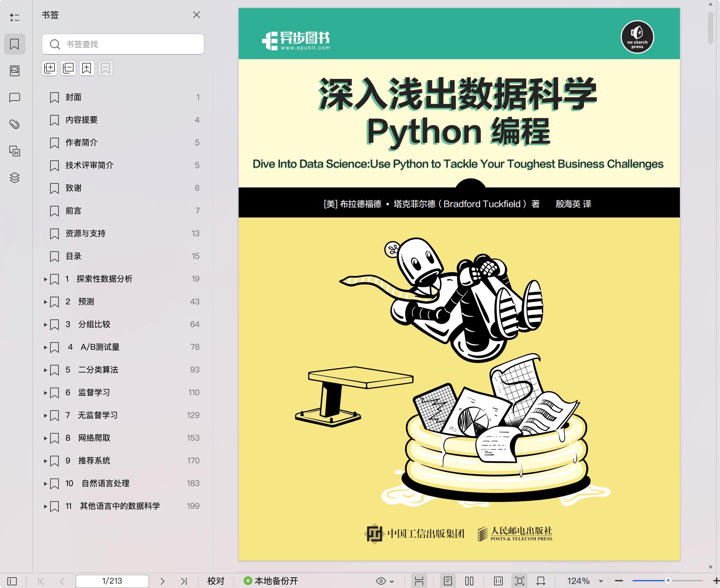This screenshot has height=588, width=720.
Task: Click the fit page icon
Action: click(x=520, y=581)
